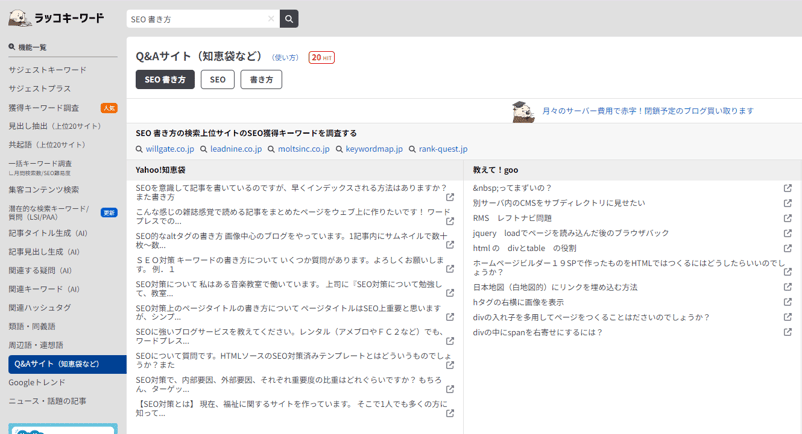
Task: Open external link for 日本地図（白地図的） question
Action: [788, 287]
